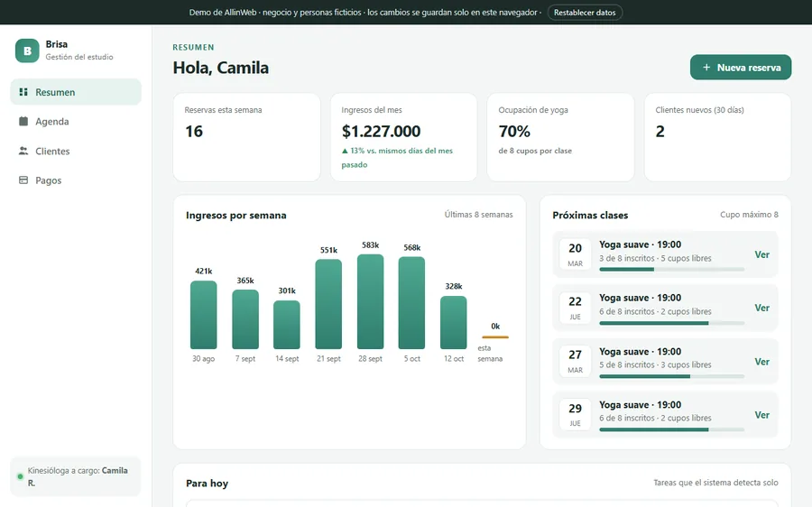Click the '70%' occupancy value
This screenshot has width=812, height=507.
pyautogui.click(x=514, y=132)
